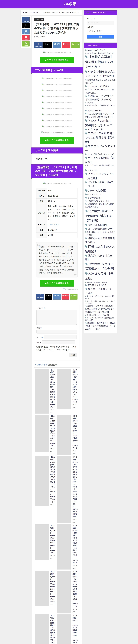The height and width of the screenshot is (644, 138).
Task: Click in the コメント text area
Action: tap(57, 317)
